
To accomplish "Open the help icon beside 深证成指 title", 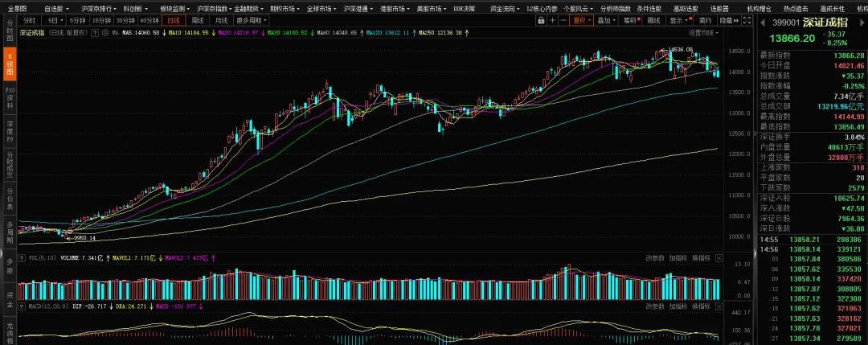I will tap(95, 33).
